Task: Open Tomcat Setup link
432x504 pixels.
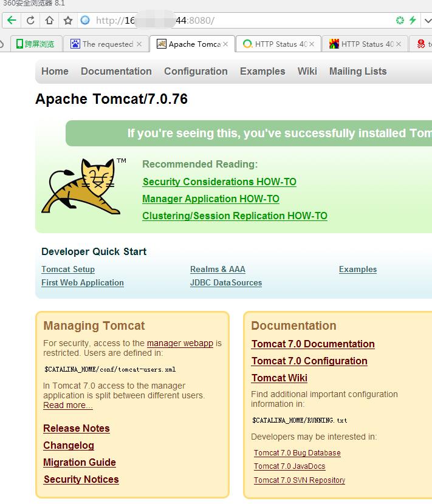Action: pyautogui.click(x=68, y=270)
